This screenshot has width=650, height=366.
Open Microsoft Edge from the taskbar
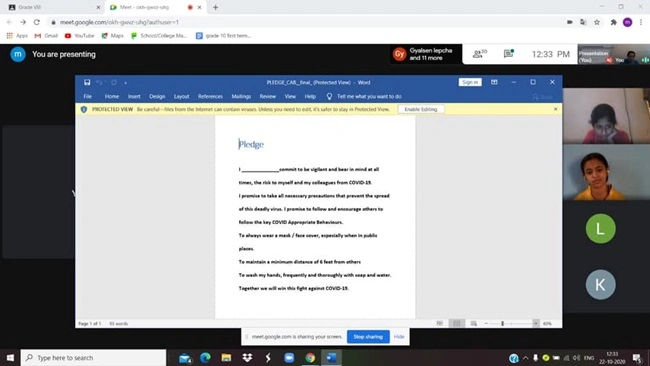[x=205, y=357]
